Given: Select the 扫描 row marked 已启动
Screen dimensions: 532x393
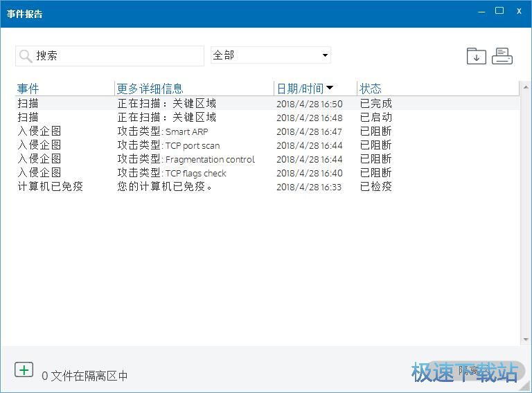Looking at the screenshot, I should click(x=208, y=118).
